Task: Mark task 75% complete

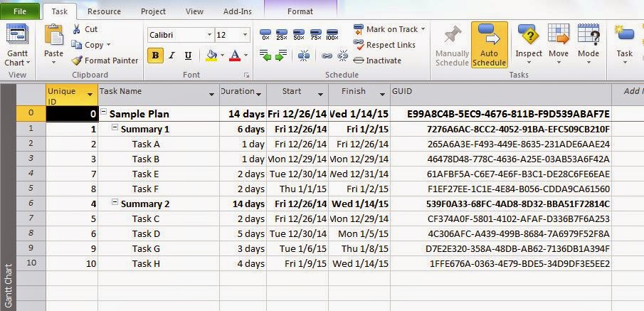Action: [x=315, y=33]
